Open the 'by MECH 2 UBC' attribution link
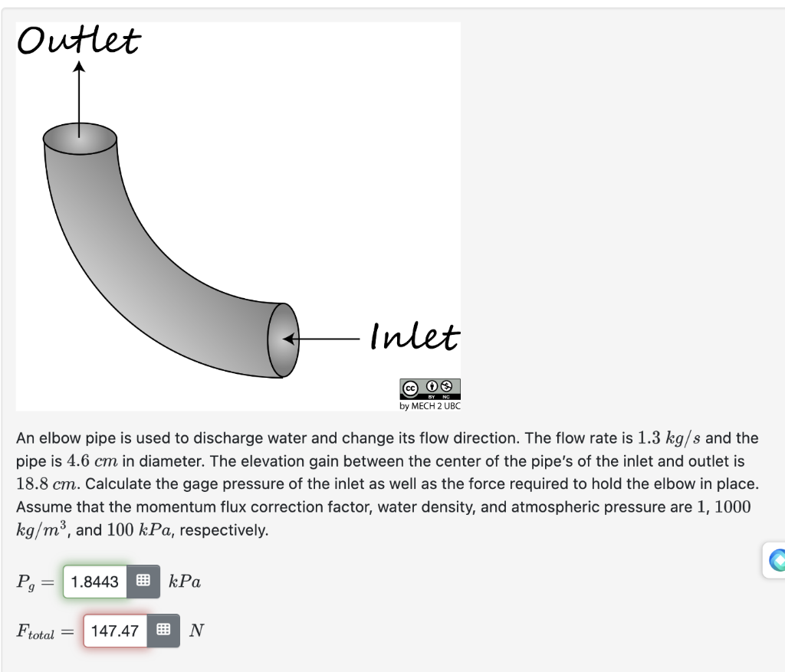Viewport: 785px width, 672px height. (x=430, y=406)
